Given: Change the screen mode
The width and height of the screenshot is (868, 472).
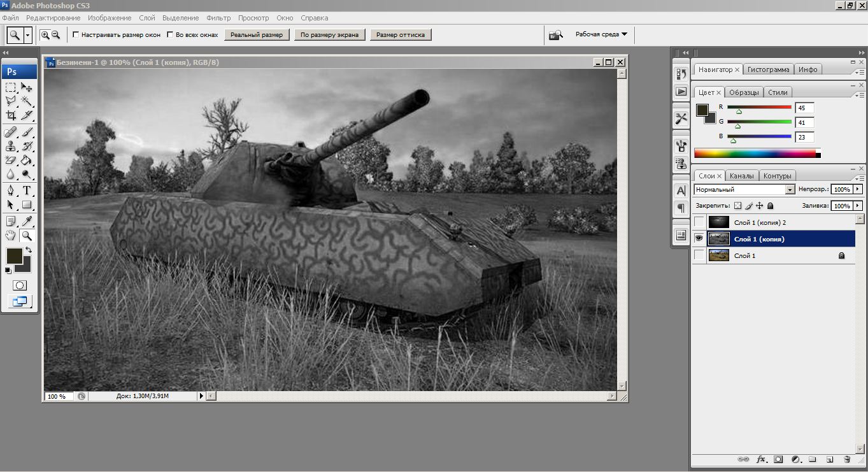Looking at the screenshot, I should coord(19,301).
